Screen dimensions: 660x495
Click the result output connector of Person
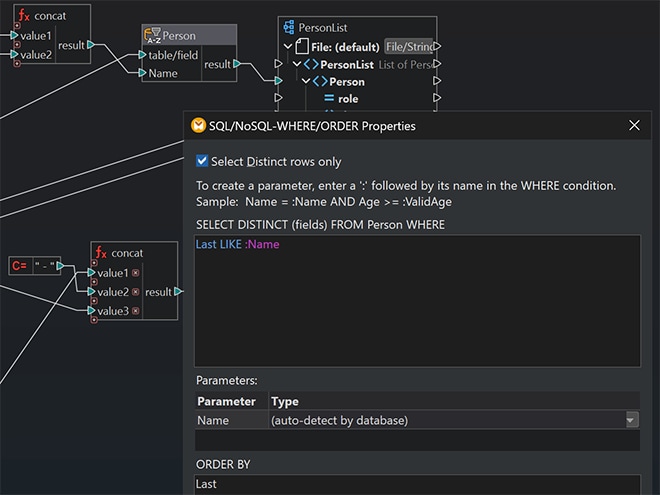click(x=237, y=64)
